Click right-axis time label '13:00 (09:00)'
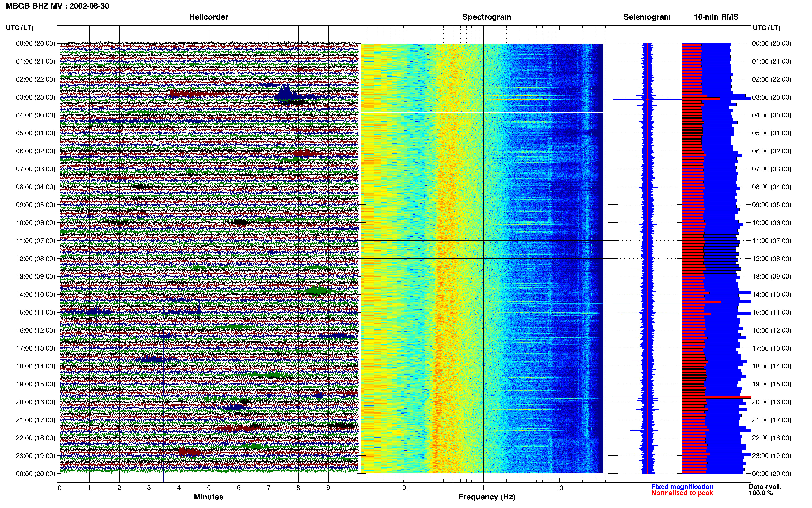Image resolution: width=812 pixels, height=508 pixels. click(772, 277)
